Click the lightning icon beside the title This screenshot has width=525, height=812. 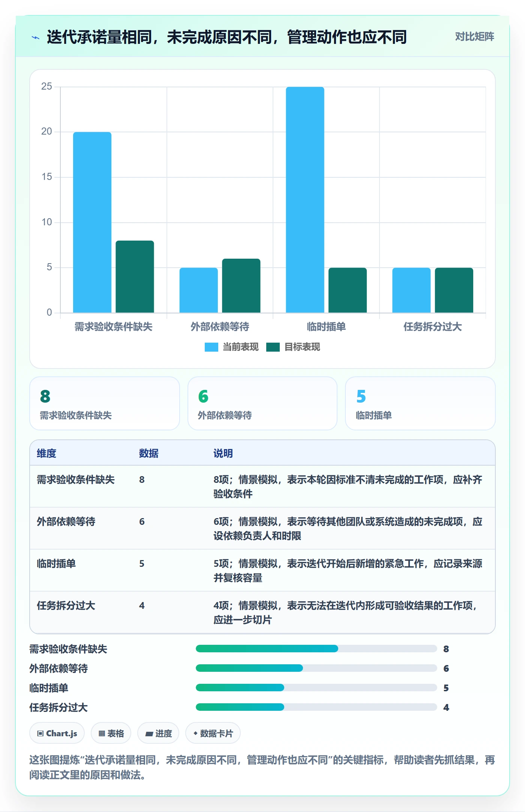[x=36, y=37]
